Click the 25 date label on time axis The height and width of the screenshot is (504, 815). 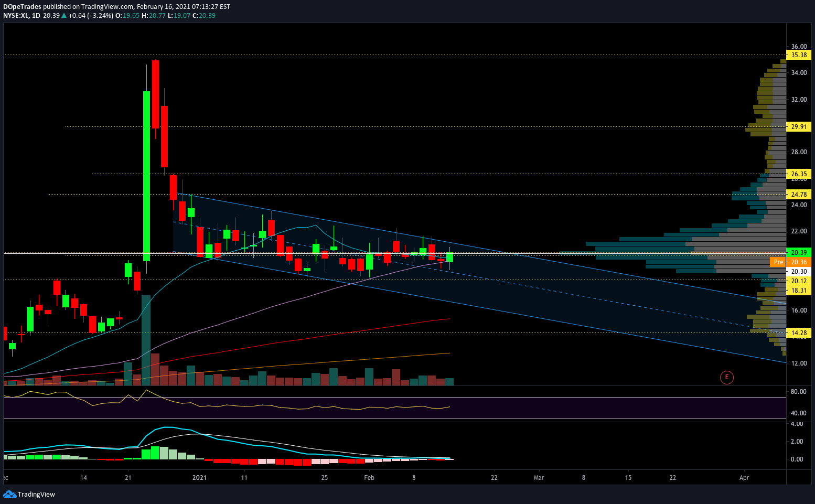coord(325,478)
